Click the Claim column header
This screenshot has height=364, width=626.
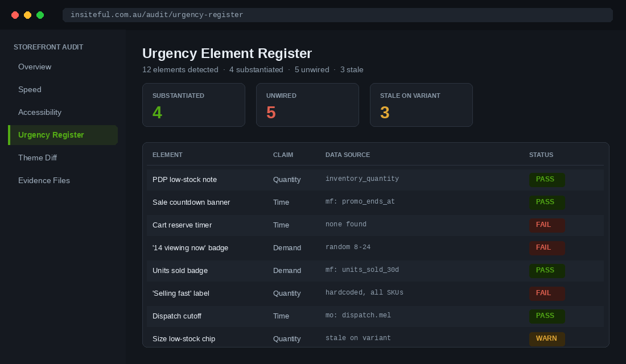[283, 155]
